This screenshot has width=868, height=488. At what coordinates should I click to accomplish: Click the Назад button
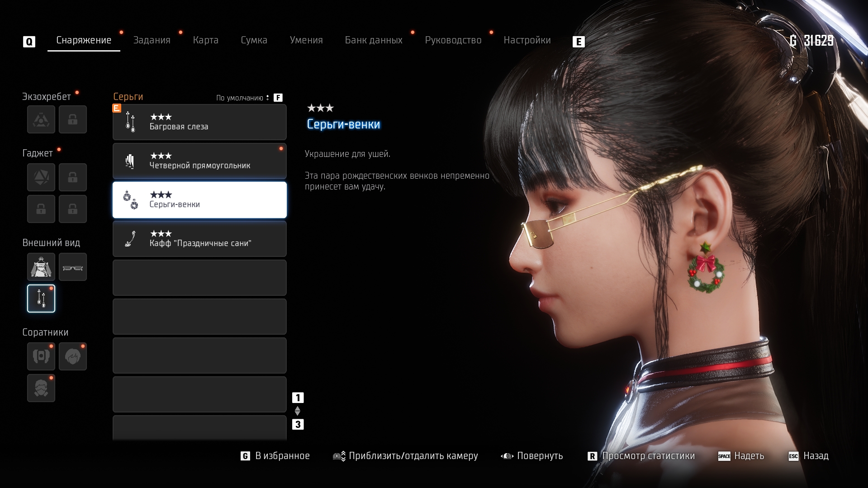click(x=808, y=456)
